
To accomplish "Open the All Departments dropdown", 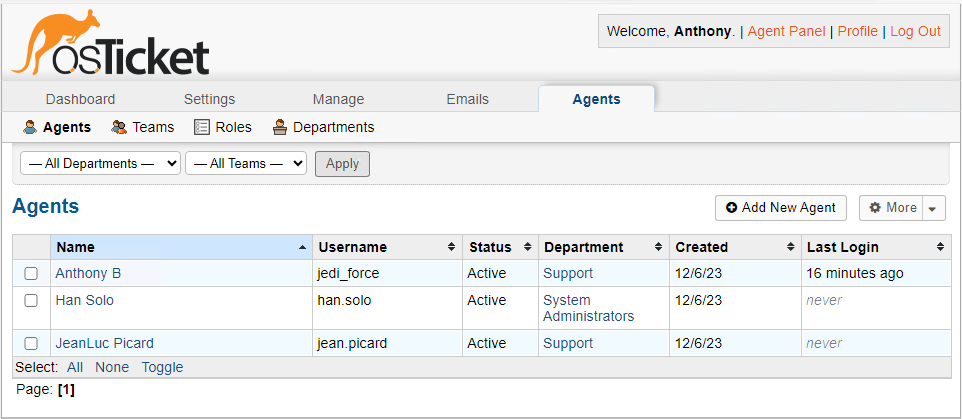I will (x=100, y=163).
